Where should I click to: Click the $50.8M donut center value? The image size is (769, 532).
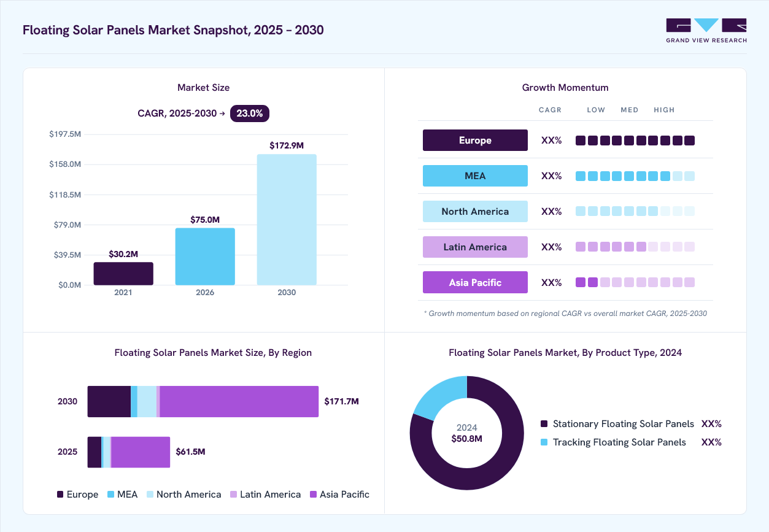[x=467, y=439]
